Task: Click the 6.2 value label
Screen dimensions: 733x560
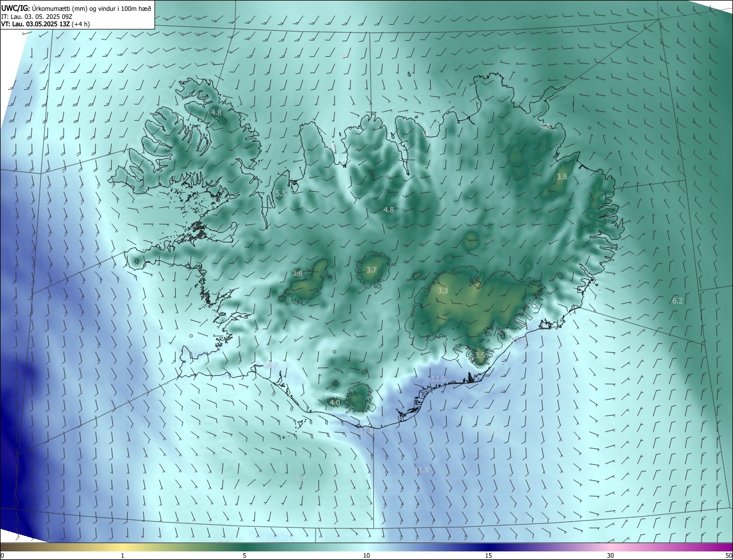Action: point(677,301)
